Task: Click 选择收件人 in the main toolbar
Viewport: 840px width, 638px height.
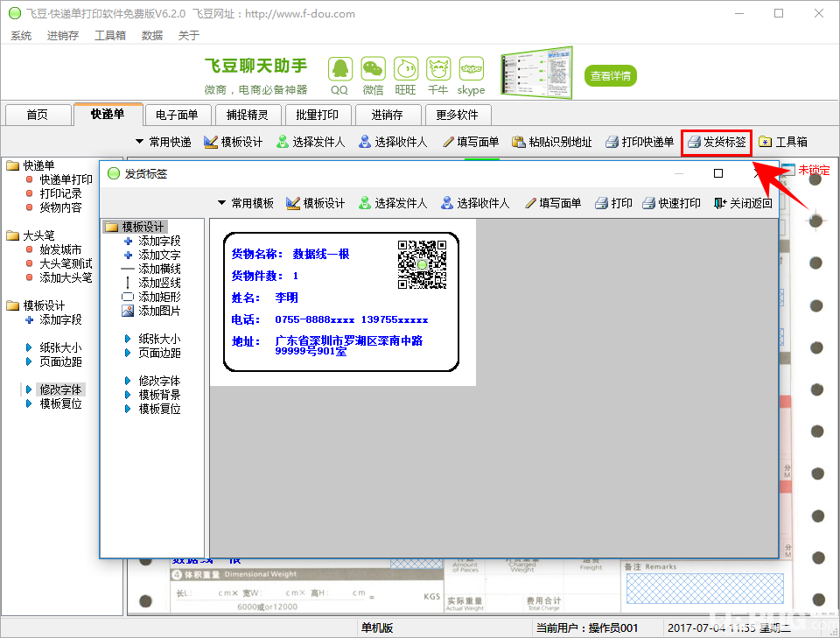Action: click(393, 142)
